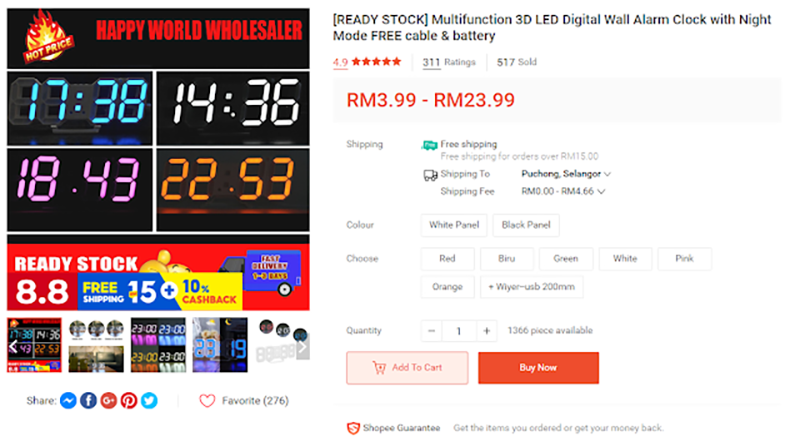
Task: Choose the Orange variation
Action: (x=447, y=287)
